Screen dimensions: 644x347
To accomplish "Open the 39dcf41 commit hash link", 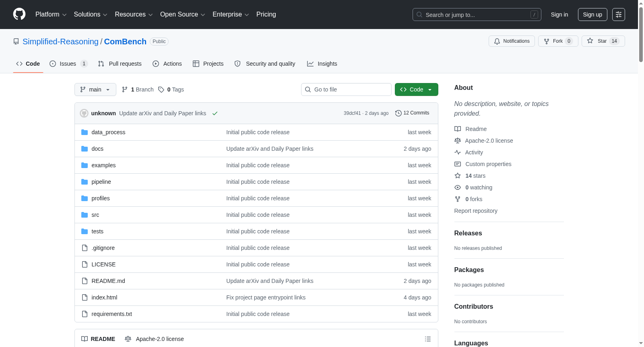I will point(352,113).
